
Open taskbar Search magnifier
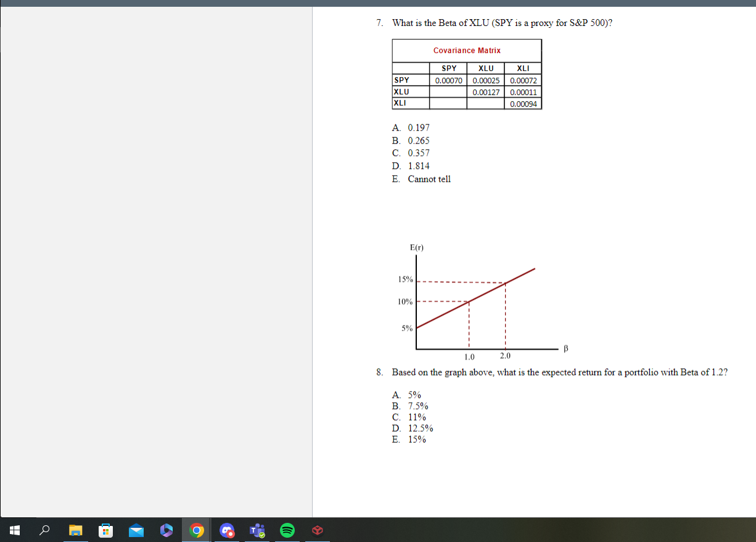45,530
